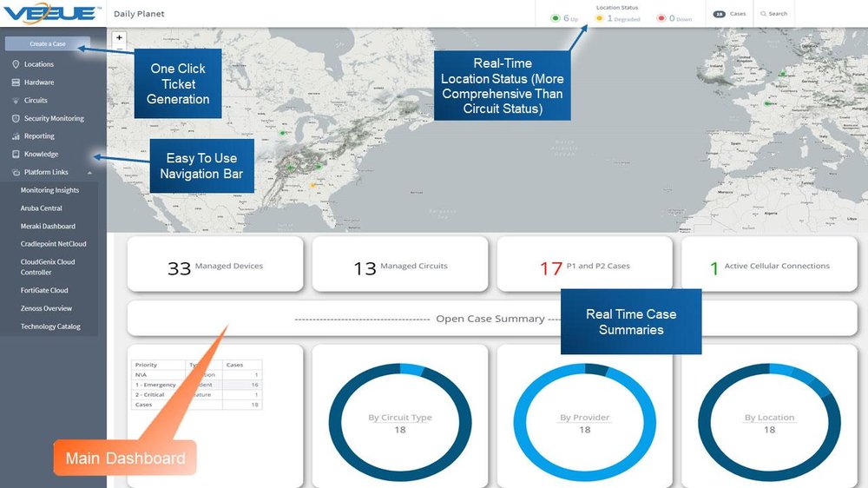Image resolution: width=868 pixels, height=488 pixels.
Task: Click the Create a Case button
Action: 48,43
